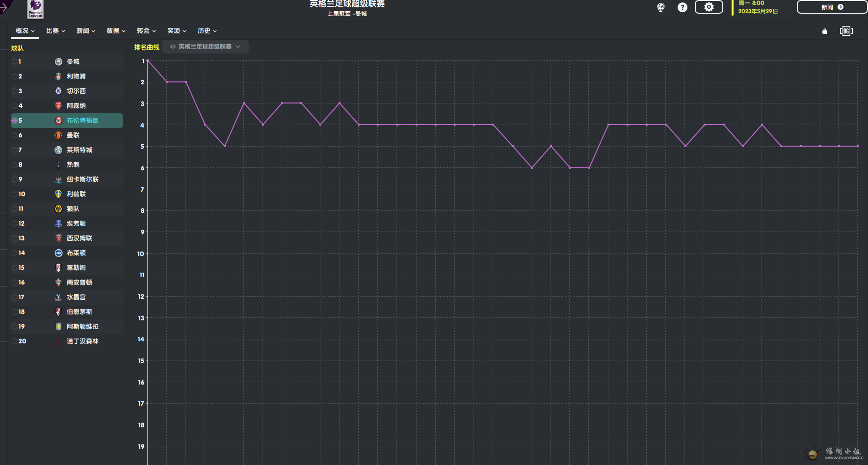Open the settings gear button
The image size is (868, 465).
click(x=709, y=7)
